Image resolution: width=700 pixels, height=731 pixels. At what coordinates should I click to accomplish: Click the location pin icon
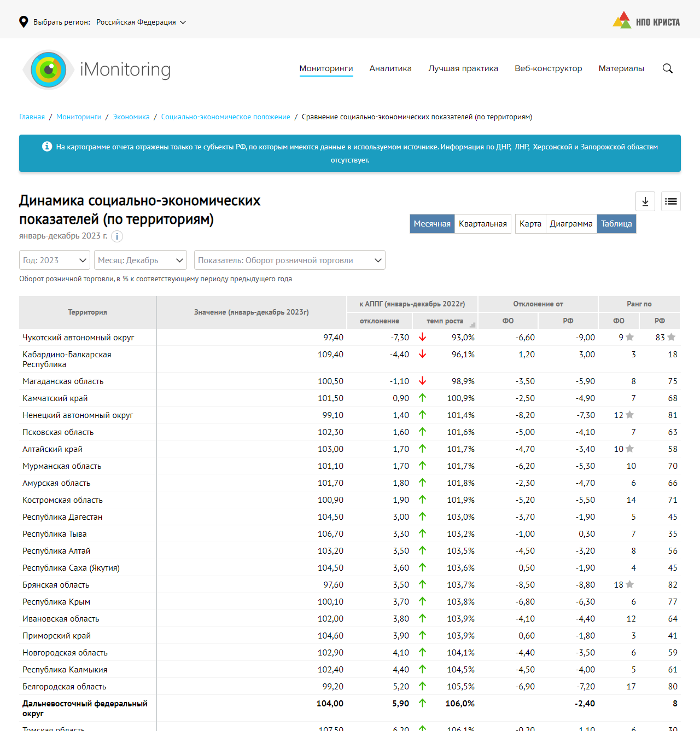tap(24, 22)
